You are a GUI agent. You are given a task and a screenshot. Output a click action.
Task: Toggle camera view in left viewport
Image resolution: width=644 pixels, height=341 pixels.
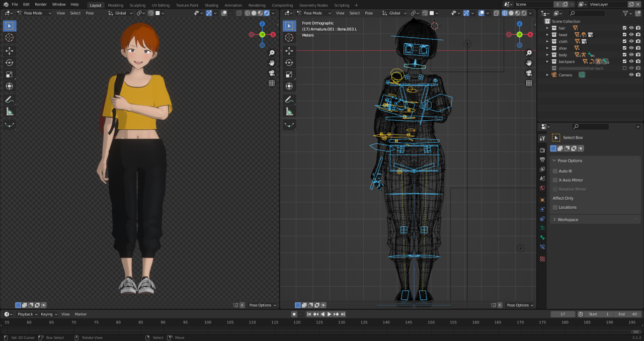tap(272, 73)
